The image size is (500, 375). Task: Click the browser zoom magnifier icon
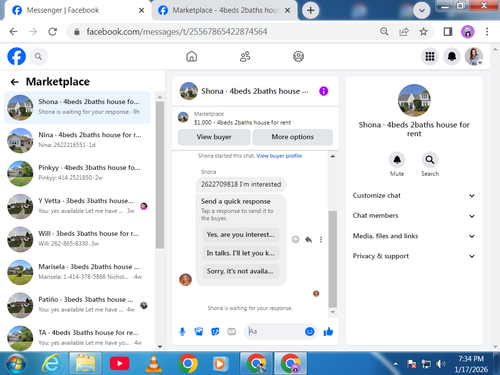coord(384,32)
